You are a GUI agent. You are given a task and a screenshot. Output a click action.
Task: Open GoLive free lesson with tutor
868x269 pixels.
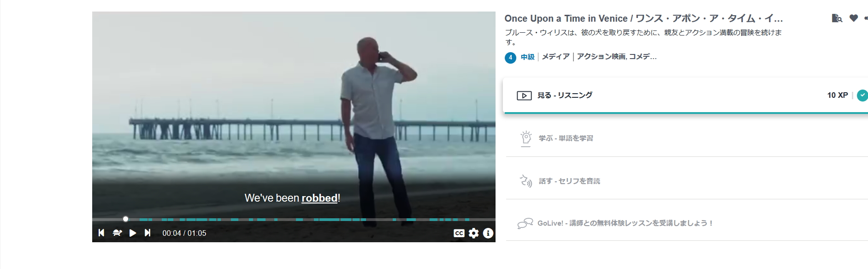point(687,223)
